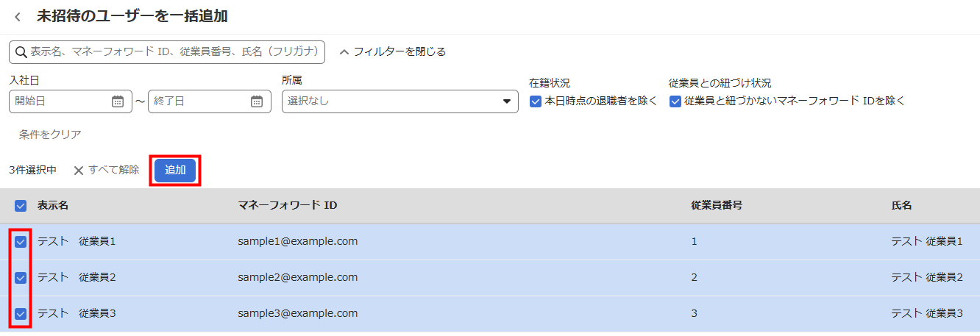Click the magnifier icon in the search box
980x336 pixels.
21,52
